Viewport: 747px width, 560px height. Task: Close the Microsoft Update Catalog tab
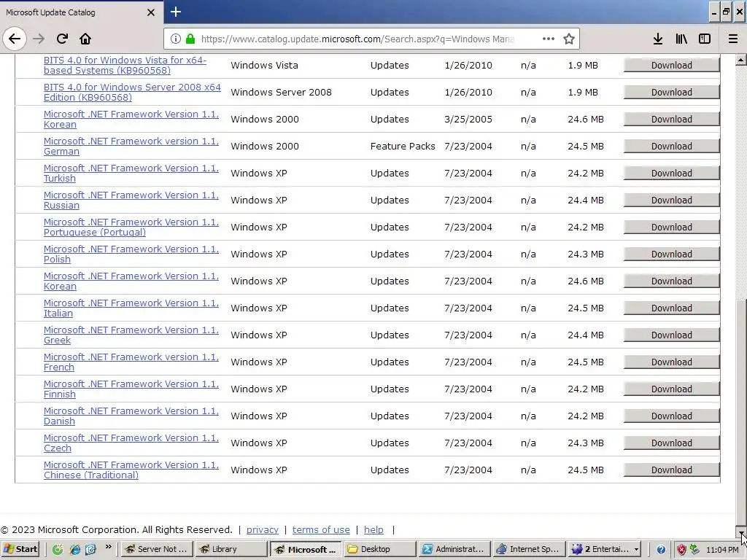150,12
